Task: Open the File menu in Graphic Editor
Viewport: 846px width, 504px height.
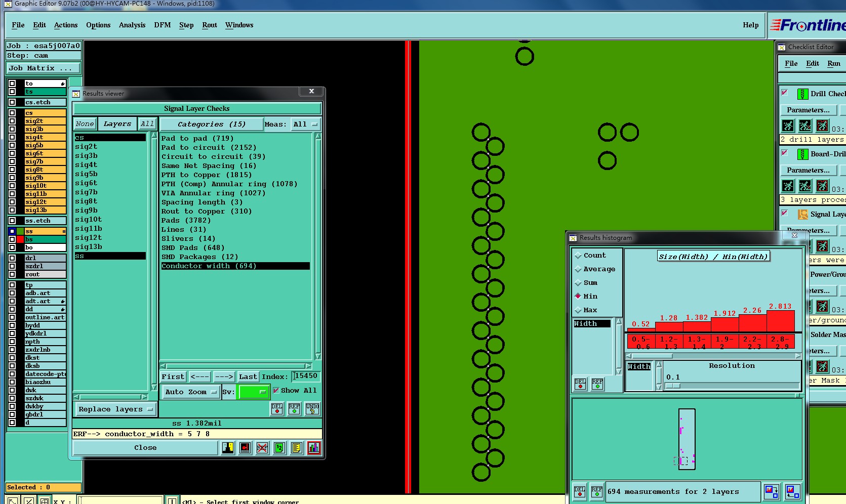Action: tap(18, 25)
